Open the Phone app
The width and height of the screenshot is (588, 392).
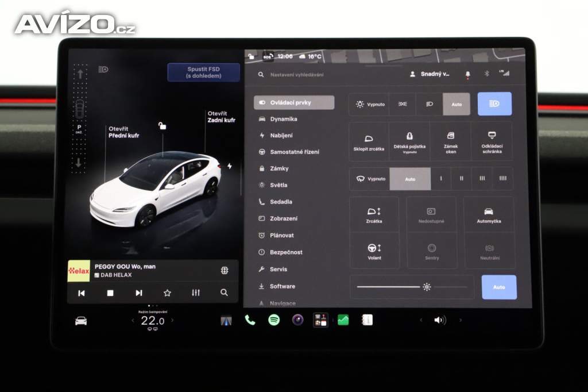[x=250, y=320]
